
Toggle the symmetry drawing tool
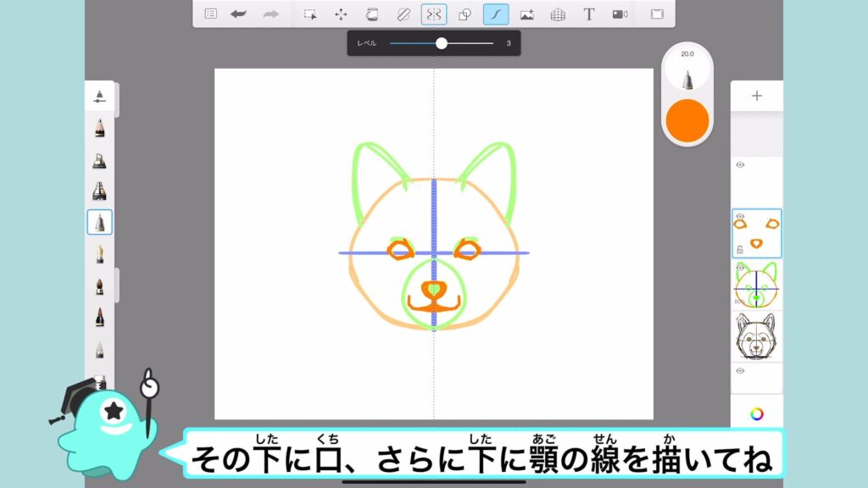pos(434,14)
